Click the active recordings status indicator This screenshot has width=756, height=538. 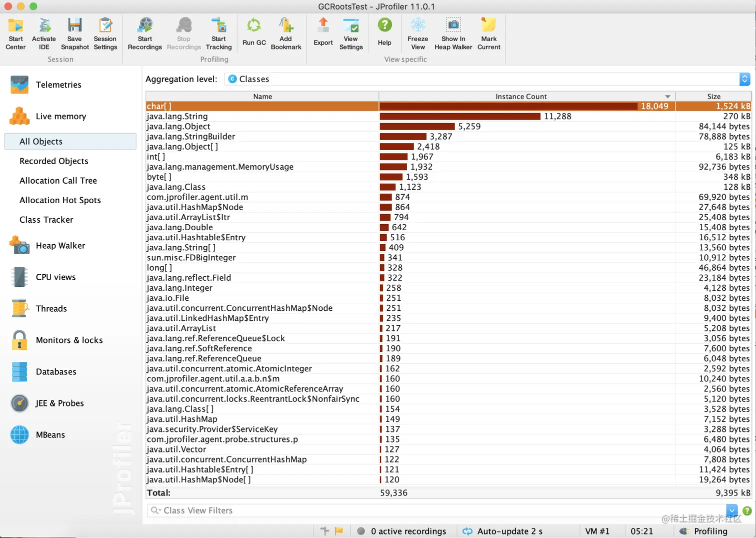click(401, 531)
